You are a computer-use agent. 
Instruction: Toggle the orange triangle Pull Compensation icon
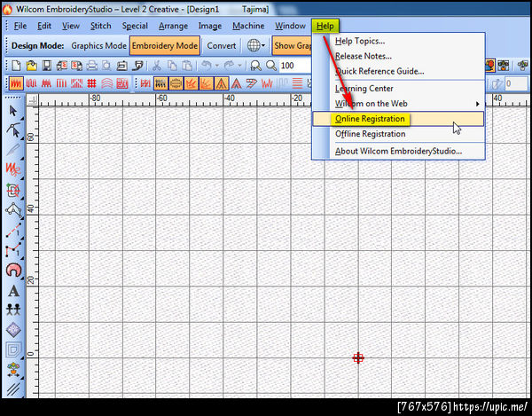coord(221,83)
